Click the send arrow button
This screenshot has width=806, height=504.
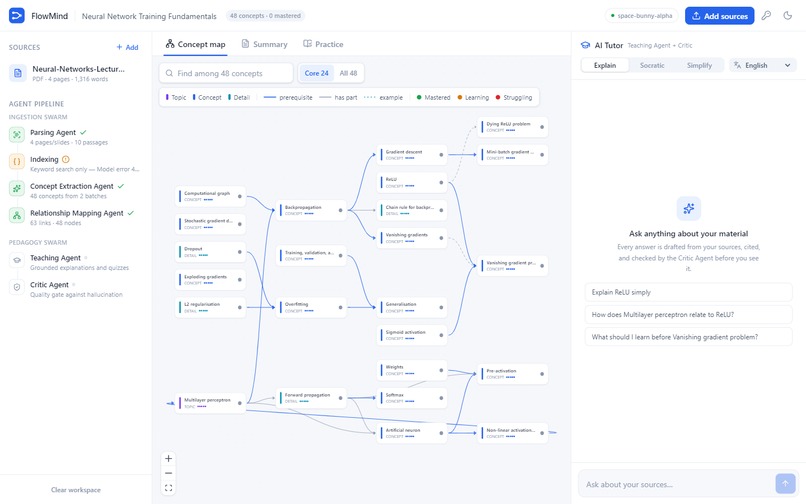point(785,483)
